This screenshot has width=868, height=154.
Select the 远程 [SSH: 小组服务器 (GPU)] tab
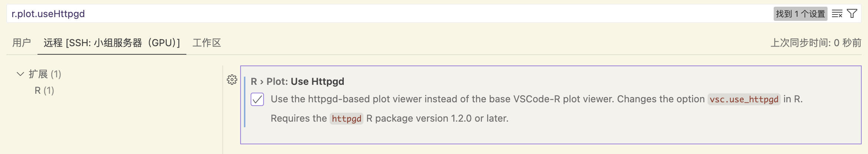pos(112,43)
